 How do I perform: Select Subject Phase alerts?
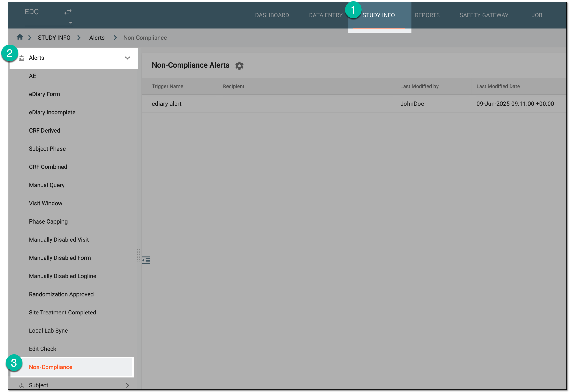47,149
